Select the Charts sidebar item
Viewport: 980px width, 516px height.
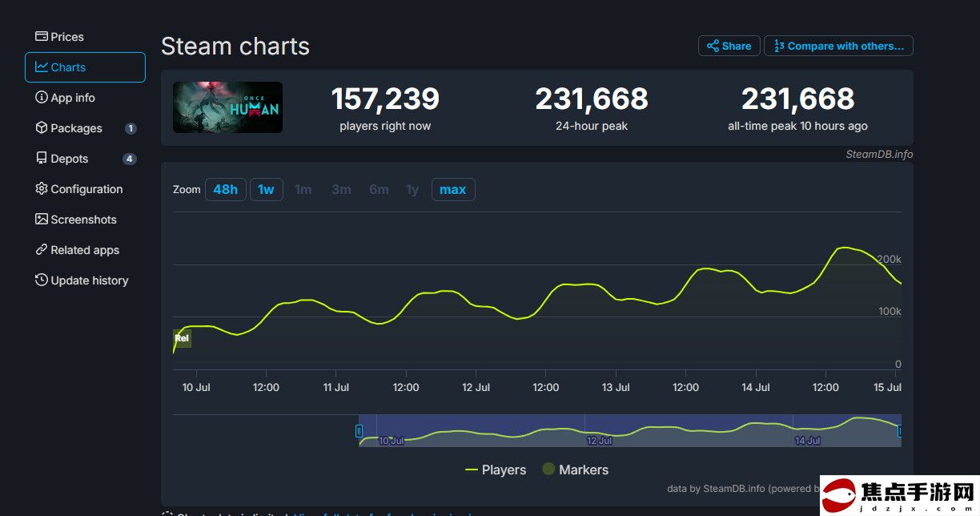tap(85, 67)
